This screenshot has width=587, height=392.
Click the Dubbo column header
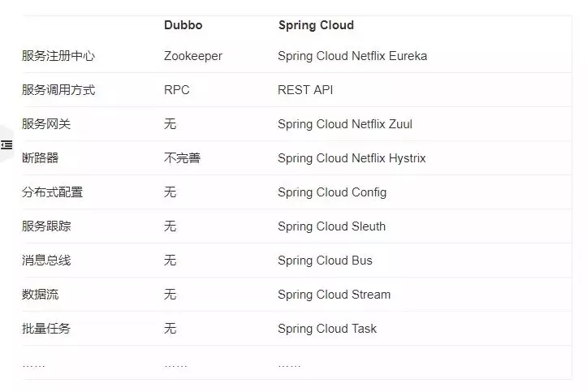click(183, 25)
